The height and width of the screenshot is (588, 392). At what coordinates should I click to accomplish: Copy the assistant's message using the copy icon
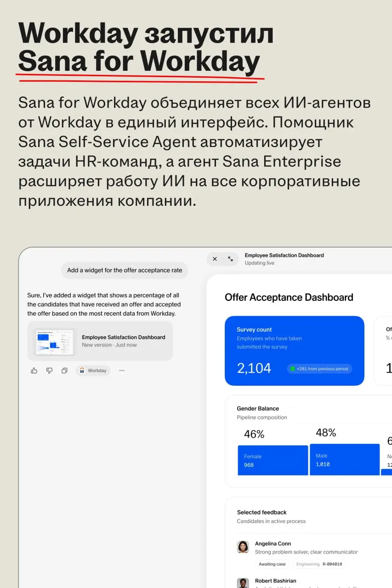(x=64, y=370)
